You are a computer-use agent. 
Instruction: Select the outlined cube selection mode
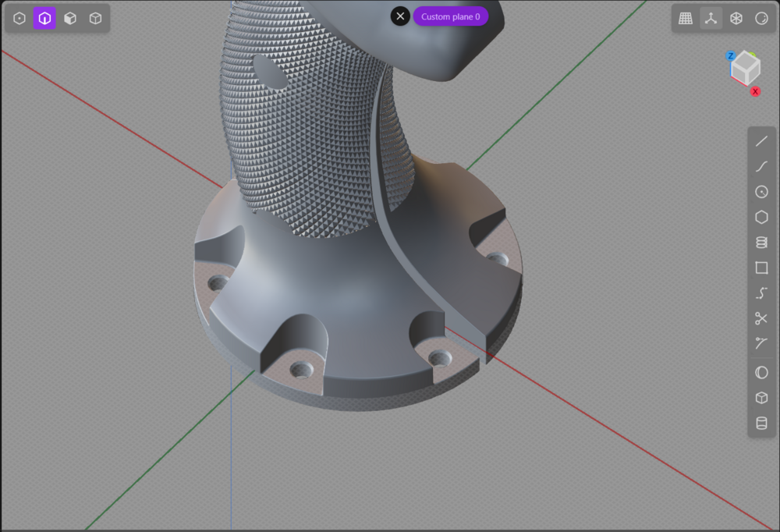[95, 19]
